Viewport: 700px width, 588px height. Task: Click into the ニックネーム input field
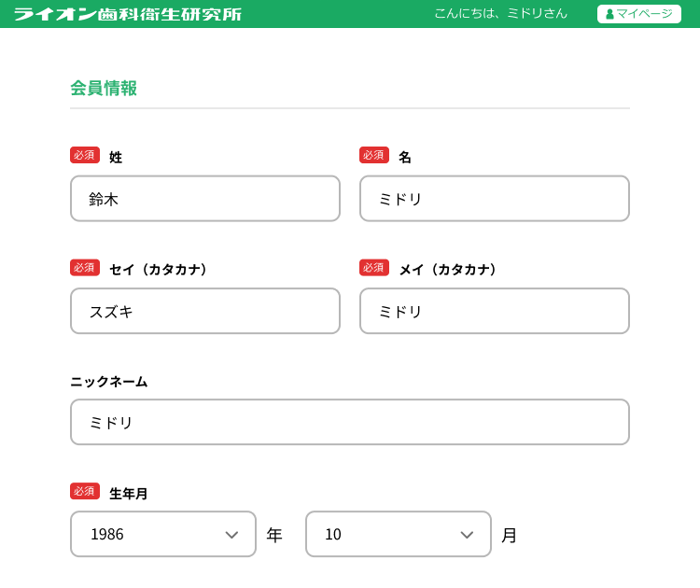(x=350, y=422)
